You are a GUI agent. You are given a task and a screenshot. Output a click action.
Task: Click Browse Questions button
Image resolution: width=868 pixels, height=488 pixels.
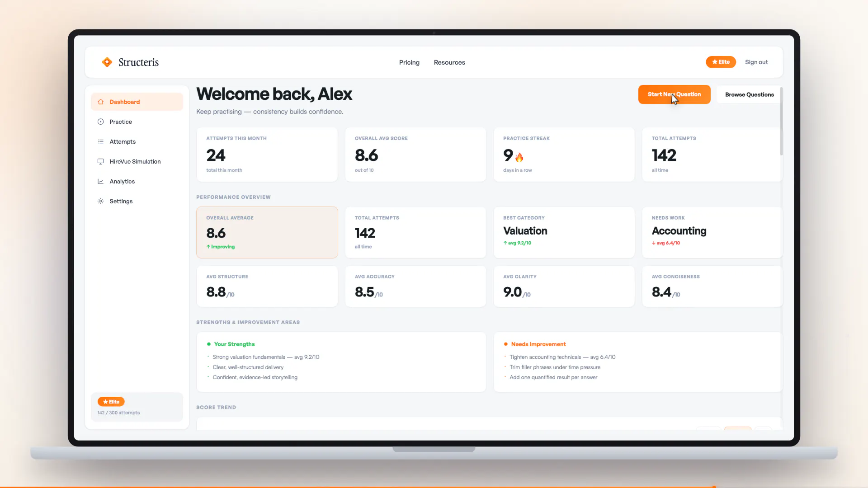click(x=749, y=94)
